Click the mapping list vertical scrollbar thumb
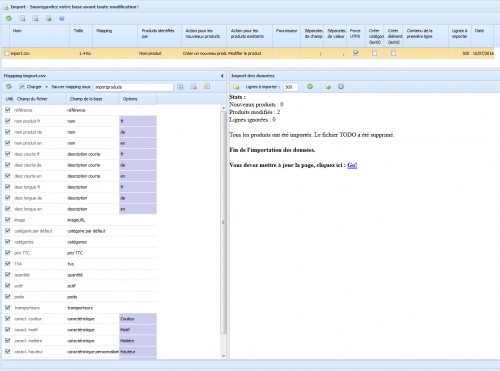Viewport: 500px width, 371px height. tap(223, 222)
